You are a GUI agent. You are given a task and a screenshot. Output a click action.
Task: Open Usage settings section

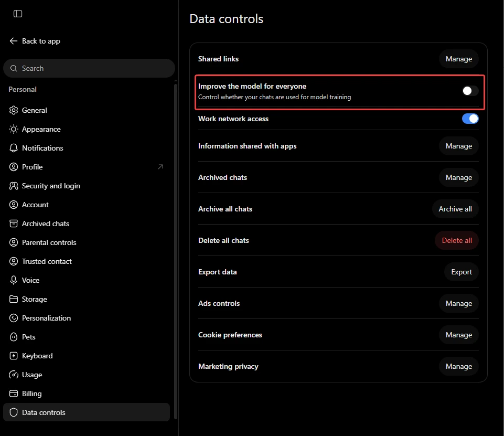(x=87, y=375)
